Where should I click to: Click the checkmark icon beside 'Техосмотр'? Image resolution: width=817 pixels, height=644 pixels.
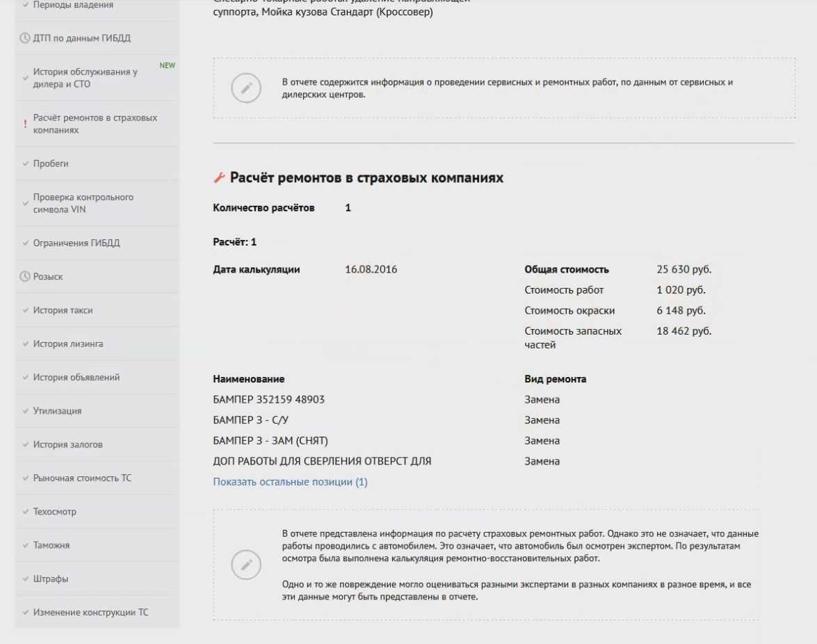pos(26,511)
